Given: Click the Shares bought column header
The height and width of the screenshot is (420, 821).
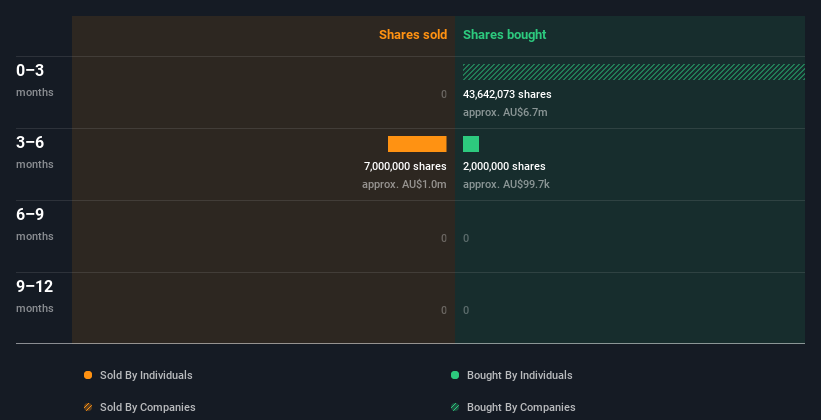Looking at the screenshot, I should point(505,35).
